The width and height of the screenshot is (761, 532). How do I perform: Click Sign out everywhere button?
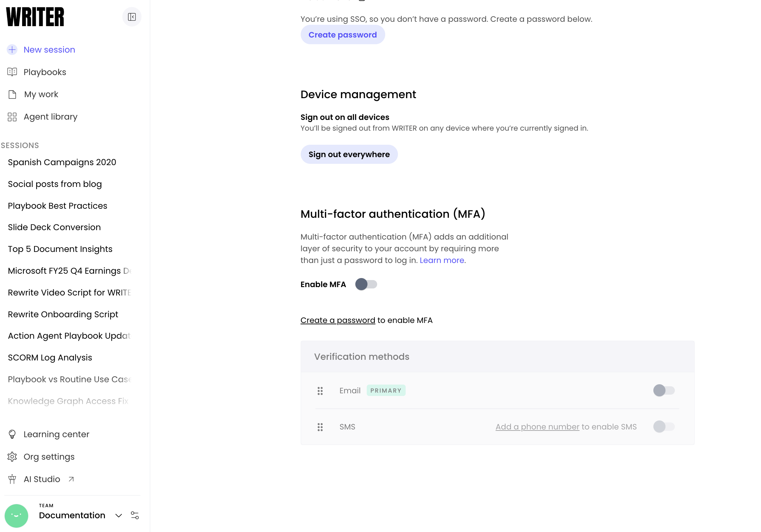[x=349, y=154]
